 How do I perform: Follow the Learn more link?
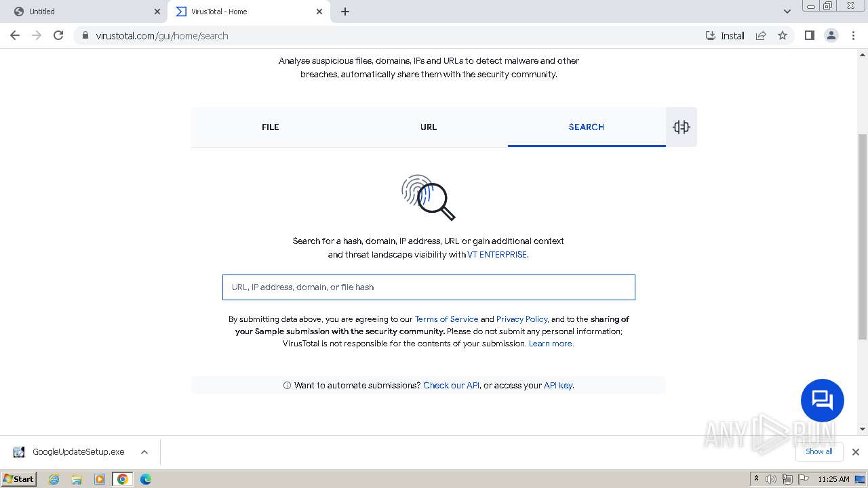pos(551,344)
